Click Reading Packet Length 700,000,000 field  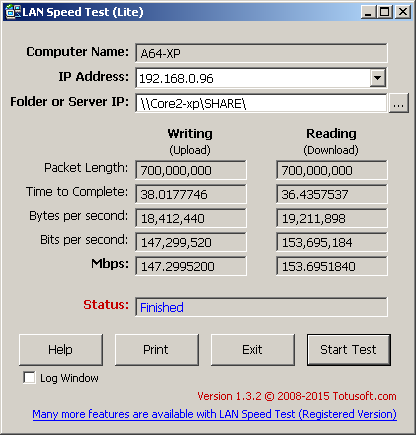coord(332,170)
